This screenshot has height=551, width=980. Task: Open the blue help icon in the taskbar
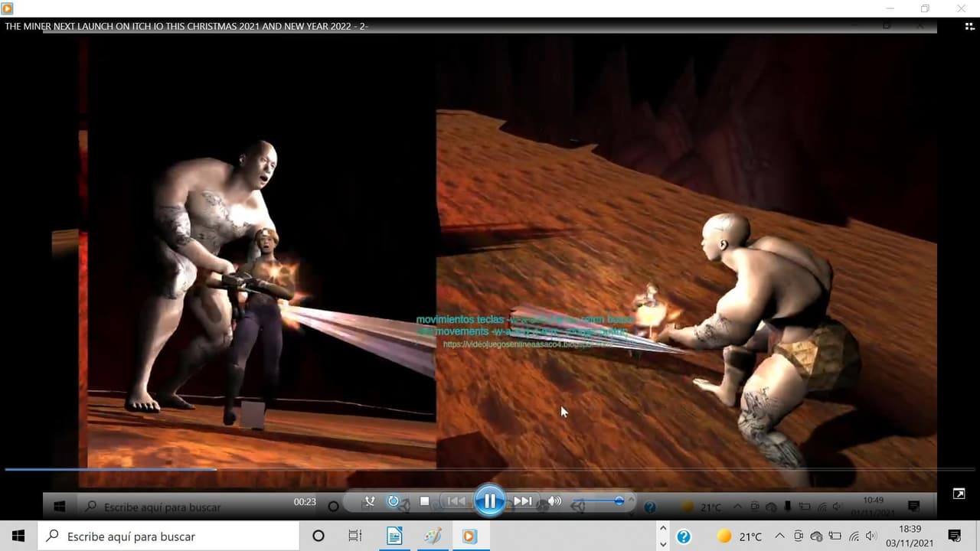[684, 536]
